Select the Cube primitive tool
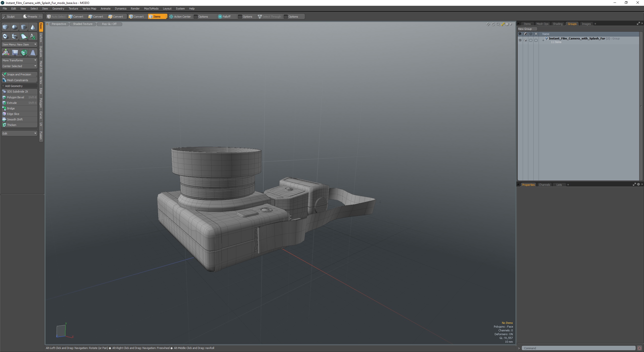The height and width of the screenshot is (352, 644). coord(5,27)
